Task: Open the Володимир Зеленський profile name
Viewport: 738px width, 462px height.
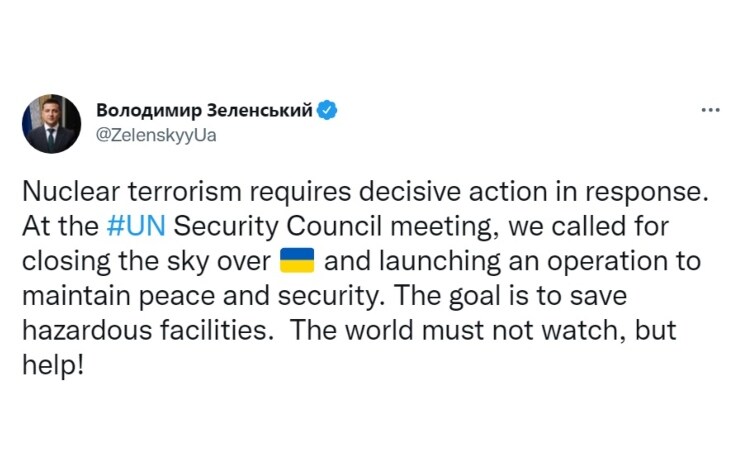Action: tap(204, 111)
